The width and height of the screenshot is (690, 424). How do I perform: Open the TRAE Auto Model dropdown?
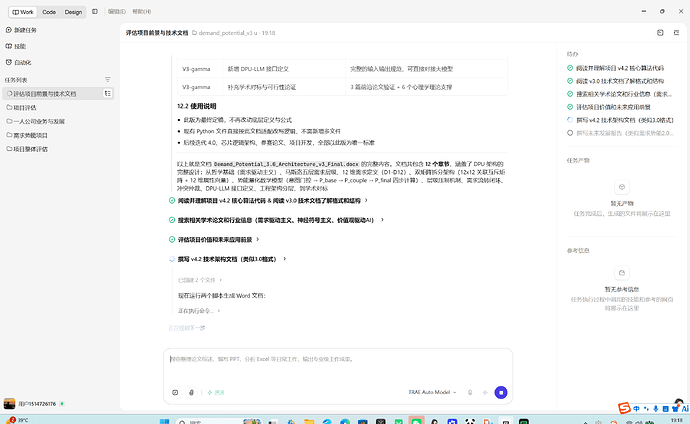(x=432, y=392)
